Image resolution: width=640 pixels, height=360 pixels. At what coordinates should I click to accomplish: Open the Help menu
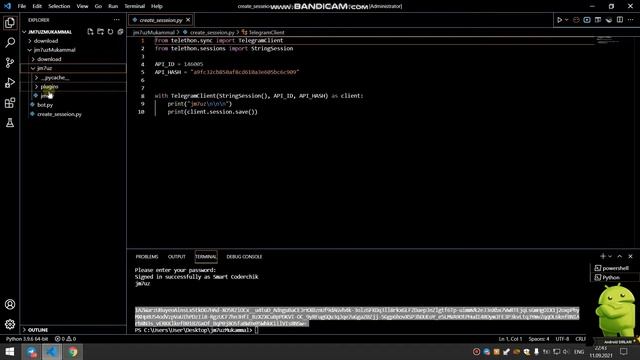pyautogui.click(x=157, y=6)
